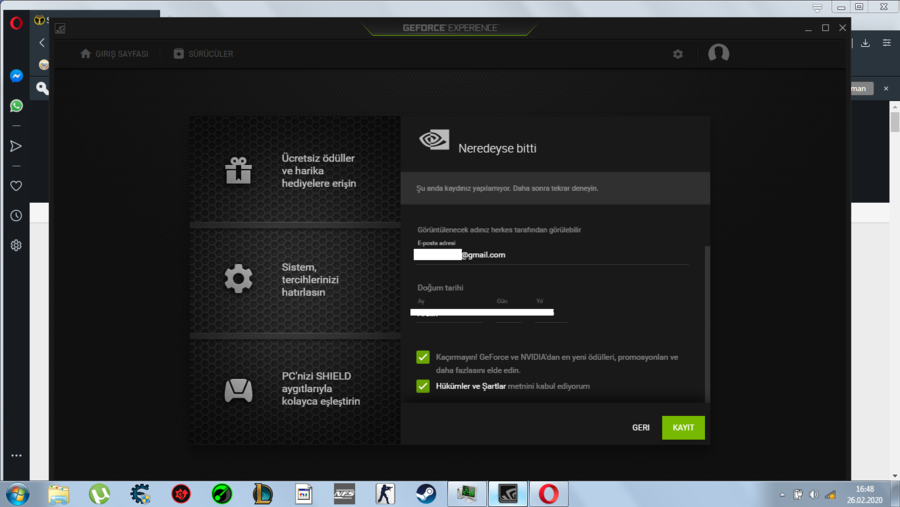The width and height of the screenshot is (900, 507).
Task: Click the GERİ button
Action: (641, 428)
